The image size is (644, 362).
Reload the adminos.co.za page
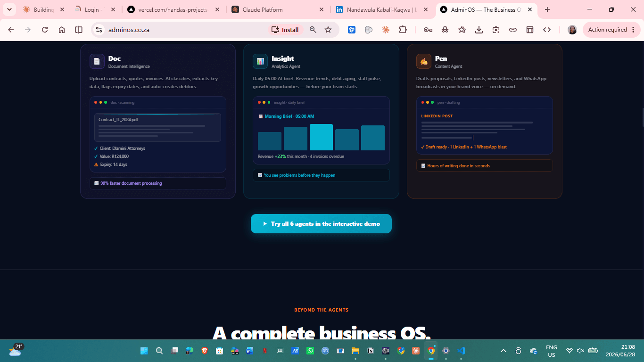coord(45,30)
